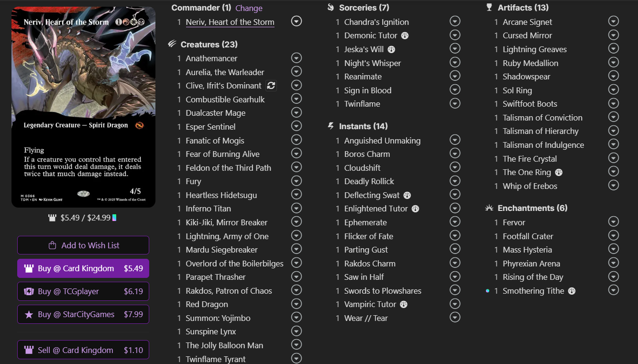Open the options arrow for Fervor
Screen dimensions: 638x364
pos(614,221)
